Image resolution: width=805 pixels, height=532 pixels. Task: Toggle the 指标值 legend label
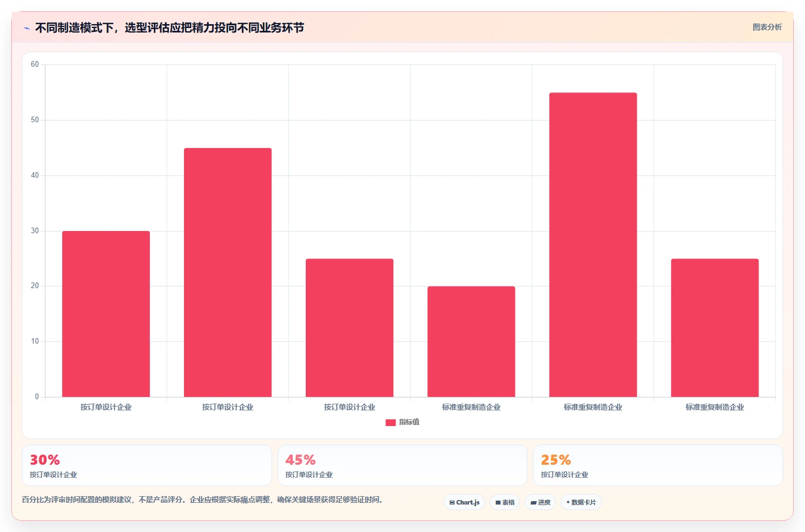409,422
